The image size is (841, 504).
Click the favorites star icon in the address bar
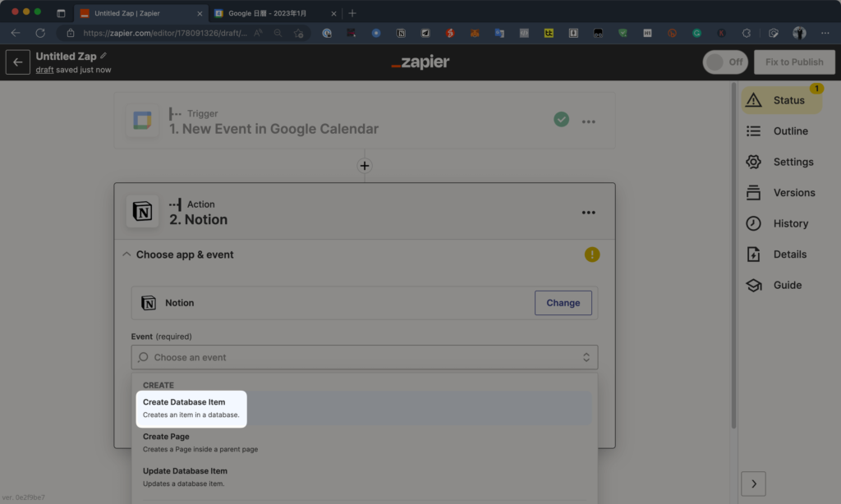click(299, 33)
